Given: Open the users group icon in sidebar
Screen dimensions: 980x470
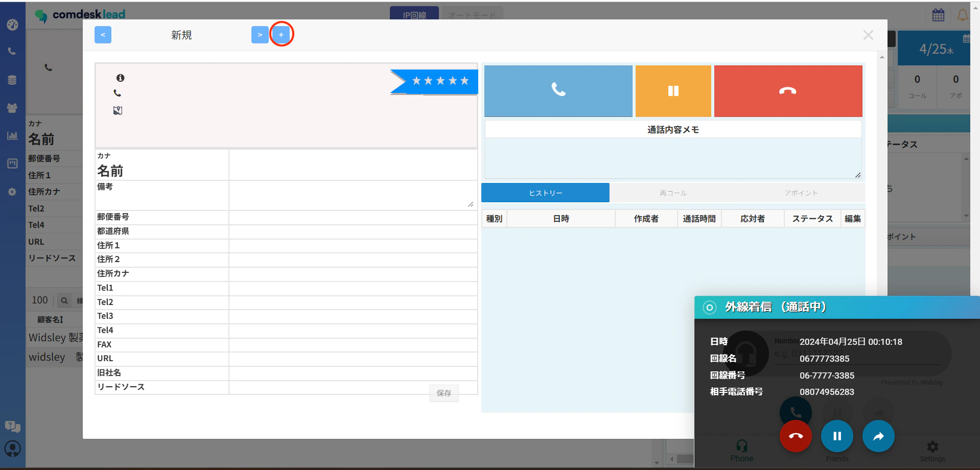Looking at the screenshot, I should (x=12, y=108).
